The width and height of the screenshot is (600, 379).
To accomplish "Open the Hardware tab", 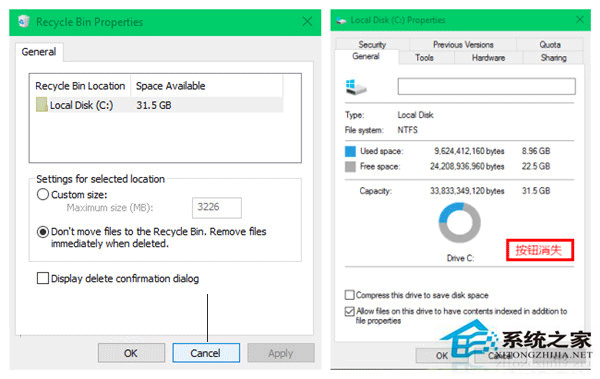I will [488, 58].
